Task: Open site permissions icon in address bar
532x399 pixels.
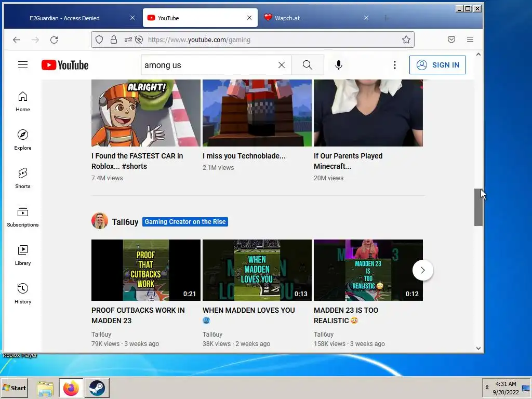Action: click(128, 39)
